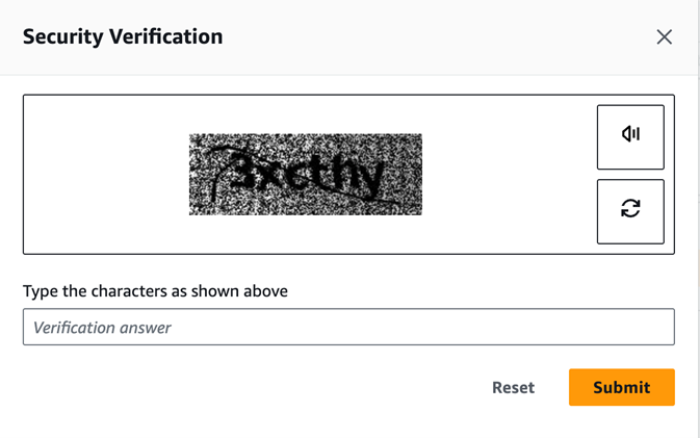Clear the form using Reset
Screen dimensions: 700x438
tap(513, 387)
